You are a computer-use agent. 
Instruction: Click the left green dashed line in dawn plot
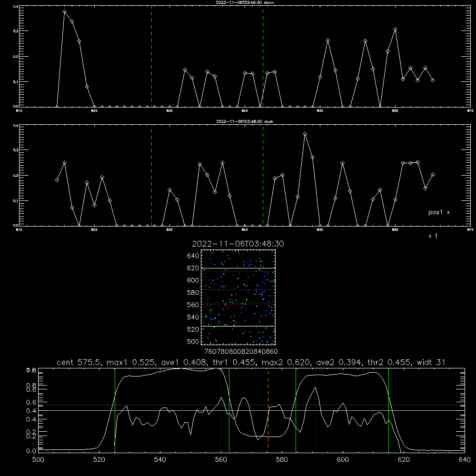[151, 56]
